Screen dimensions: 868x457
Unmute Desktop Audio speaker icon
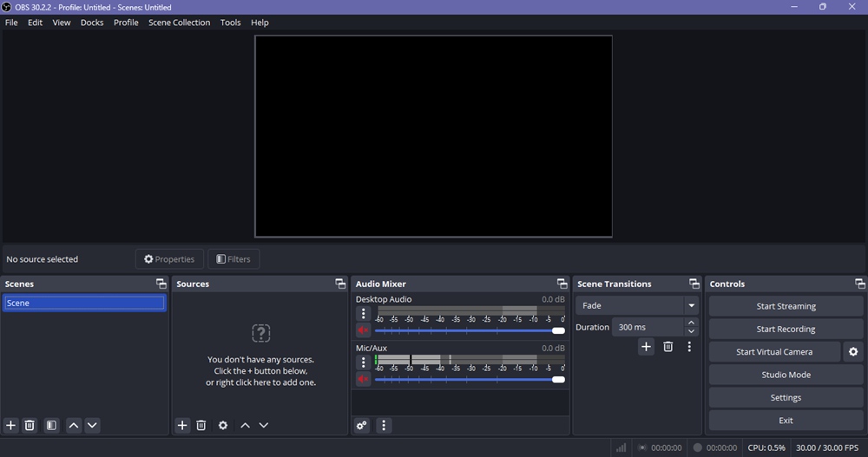click(x=363, y=330)
